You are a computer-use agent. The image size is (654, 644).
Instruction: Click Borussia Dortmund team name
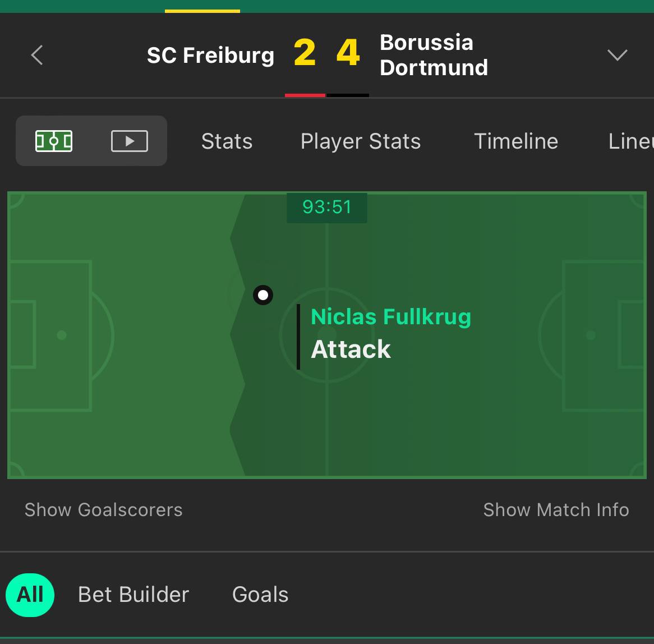tap(434, 55)
